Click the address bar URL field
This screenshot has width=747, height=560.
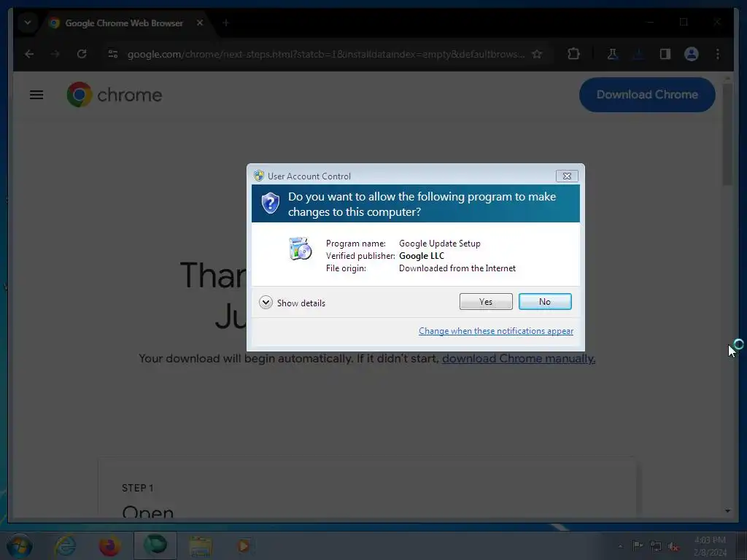[x=326, y=54]
